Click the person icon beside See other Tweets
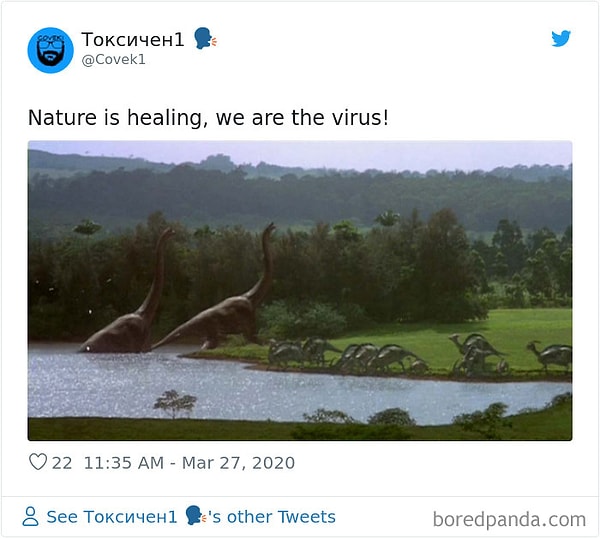 (x=31, y=516)
